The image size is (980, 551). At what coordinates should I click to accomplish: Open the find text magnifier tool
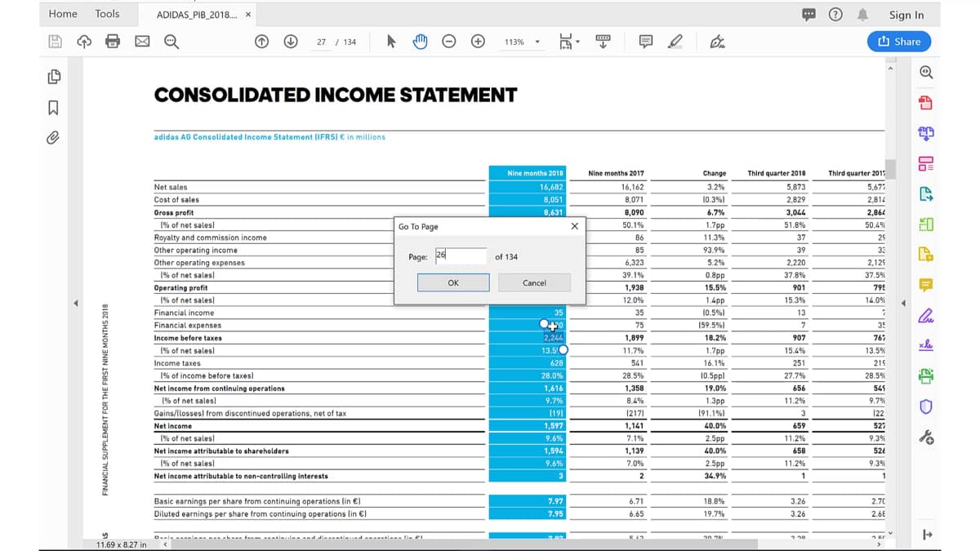[171, 42]
